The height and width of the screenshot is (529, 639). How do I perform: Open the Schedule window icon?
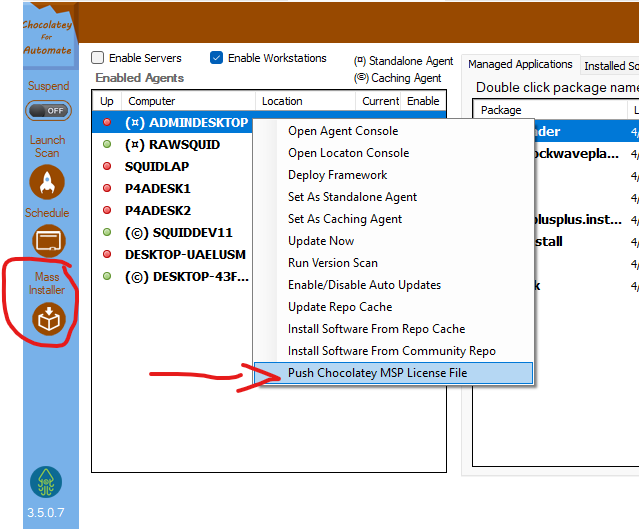click(48, 240)
